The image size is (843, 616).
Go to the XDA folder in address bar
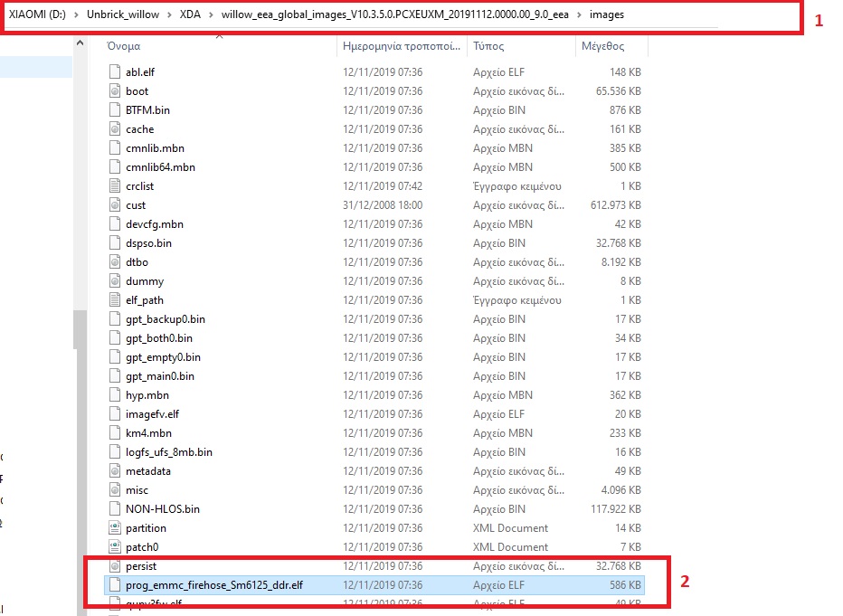[190, 15]
